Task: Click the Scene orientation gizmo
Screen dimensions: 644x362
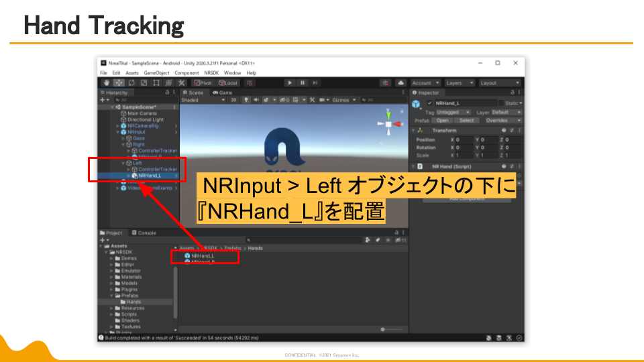Action: tap(388, 123)
